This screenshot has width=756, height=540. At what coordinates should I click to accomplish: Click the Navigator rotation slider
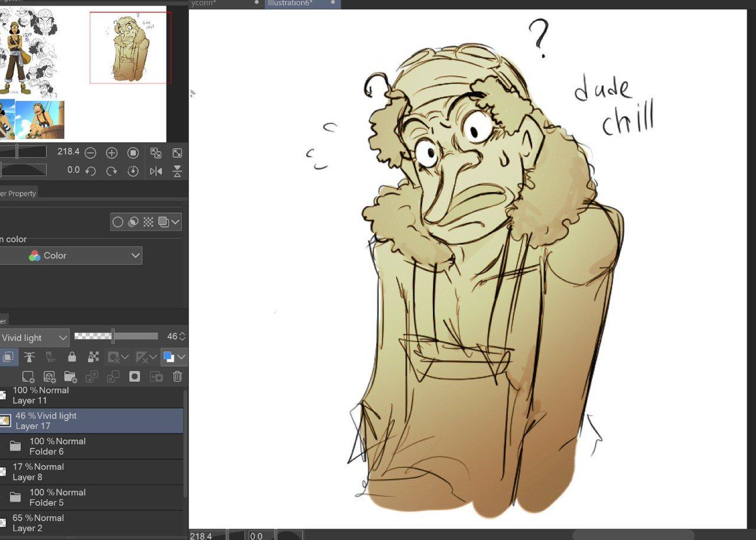(x=23, y=170)
